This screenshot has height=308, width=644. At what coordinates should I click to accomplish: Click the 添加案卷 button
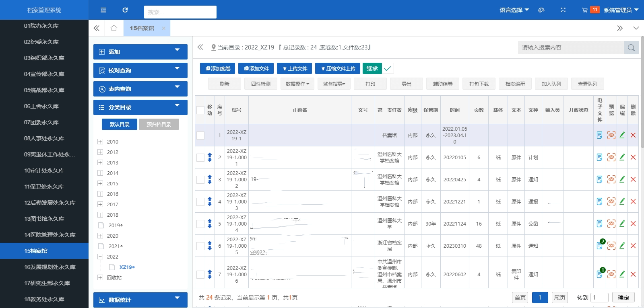(218, 68)
